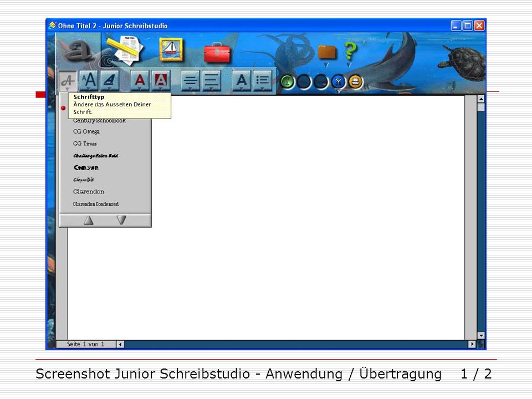Click the vertical scrollbar thumb
532x399 pixels.
(481, 107)
